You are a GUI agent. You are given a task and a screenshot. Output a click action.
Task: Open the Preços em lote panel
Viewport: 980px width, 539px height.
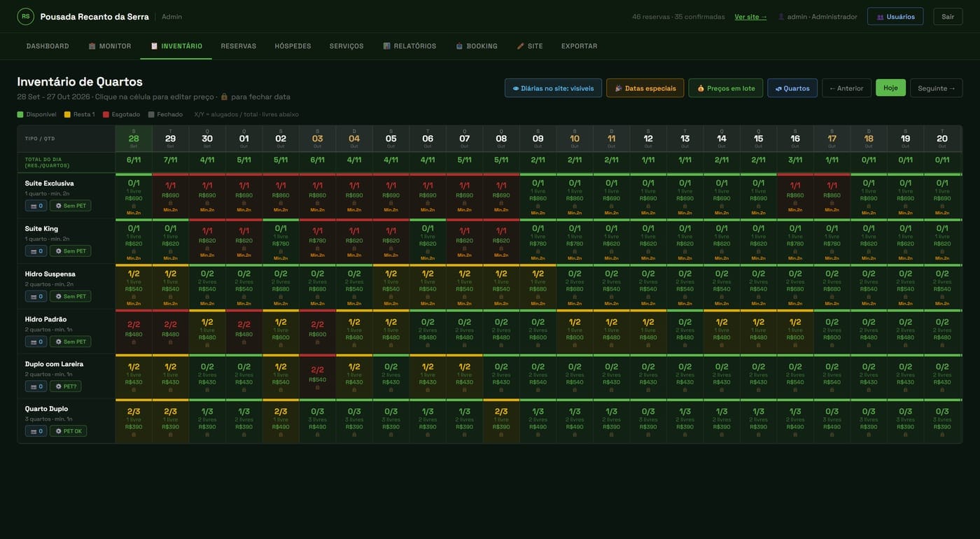[x=726, y=88]
